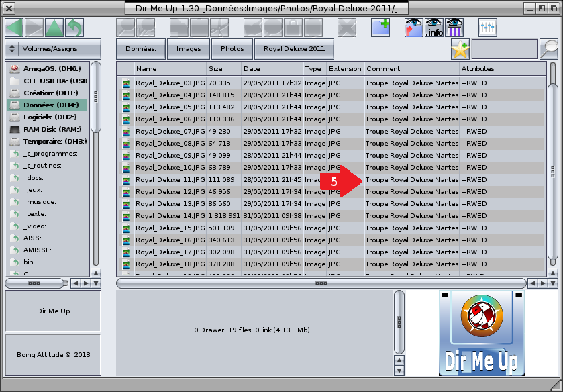563x392 pixels.
Task: Click the image icon of Royal_Deluxe_14.JPG
Action: pos(126,216)
